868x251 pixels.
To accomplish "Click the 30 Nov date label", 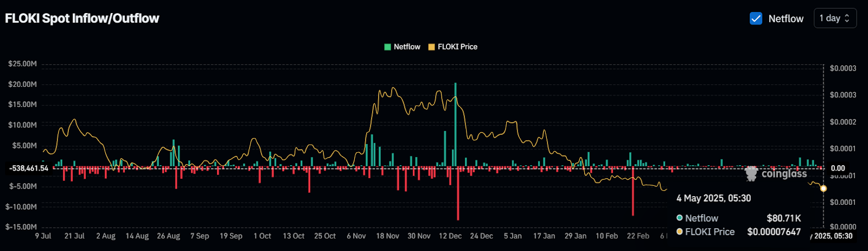I will point(419,236).
